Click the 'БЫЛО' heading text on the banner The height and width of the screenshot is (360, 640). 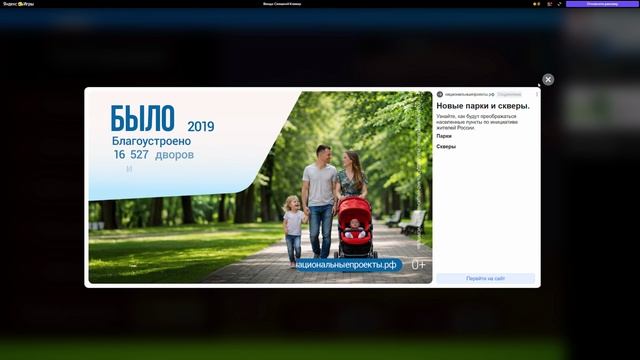pyautogui.click(x=142, y=118)
